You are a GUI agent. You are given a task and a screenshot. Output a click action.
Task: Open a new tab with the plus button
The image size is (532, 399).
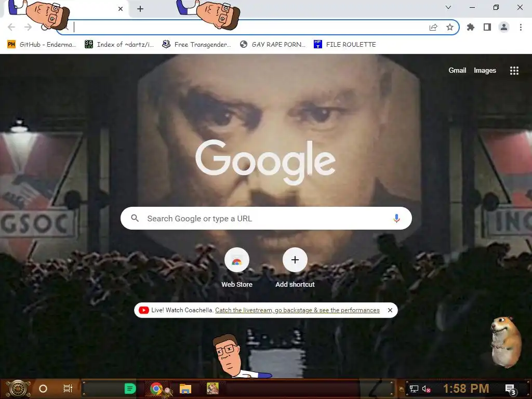coord(140,9)
